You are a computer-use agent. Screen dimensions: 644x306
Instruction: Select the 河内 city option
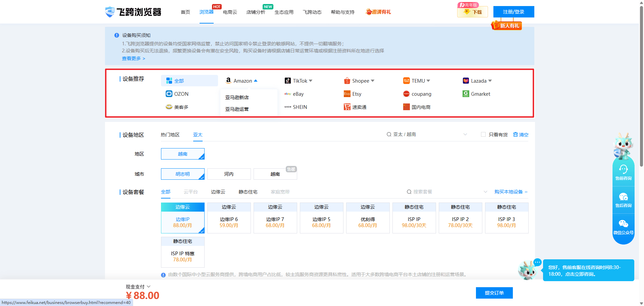point(229,174)
